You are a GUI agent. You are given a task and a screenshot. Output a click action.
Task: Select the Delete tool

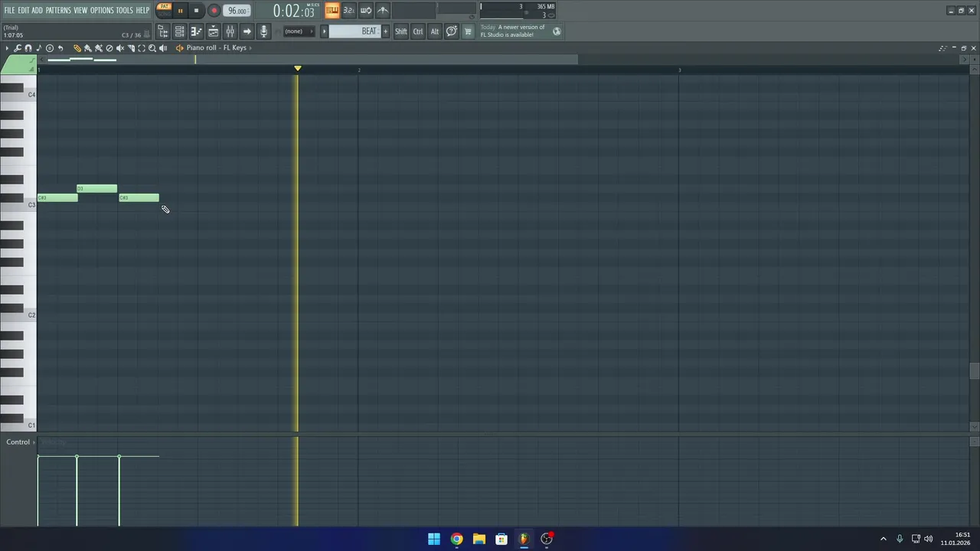pyautogui.click(x=109, y=47)
